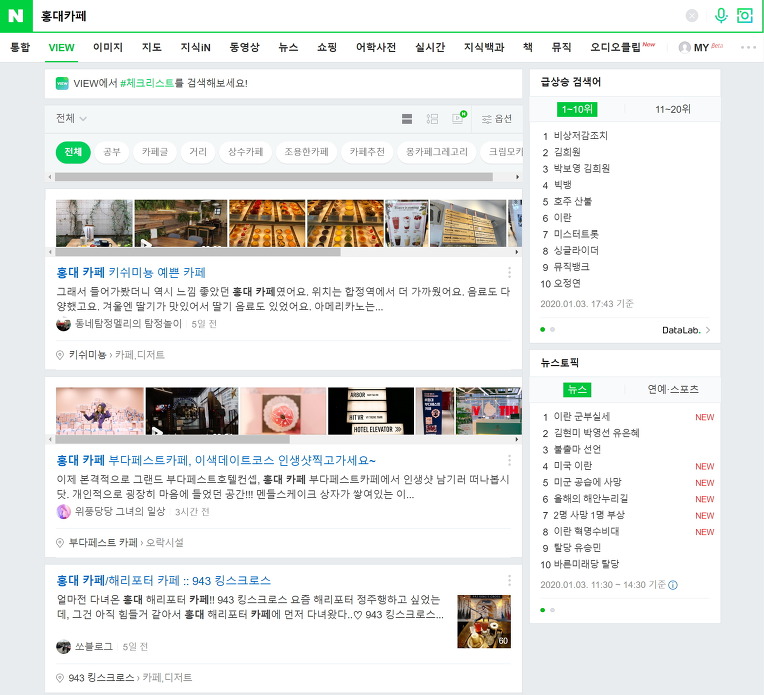Click the #체크리스트 hashtag link
The image size is (764, 695).
pos(147,83)
